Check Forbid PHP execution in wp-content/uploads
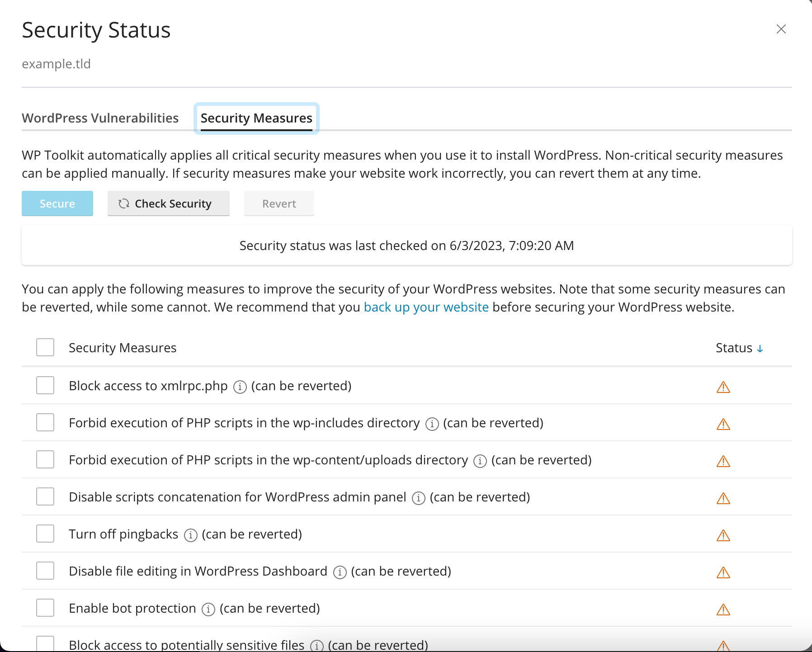Image resolution: width=812 pixels, height=652 pixels. (x=45, y=459)
